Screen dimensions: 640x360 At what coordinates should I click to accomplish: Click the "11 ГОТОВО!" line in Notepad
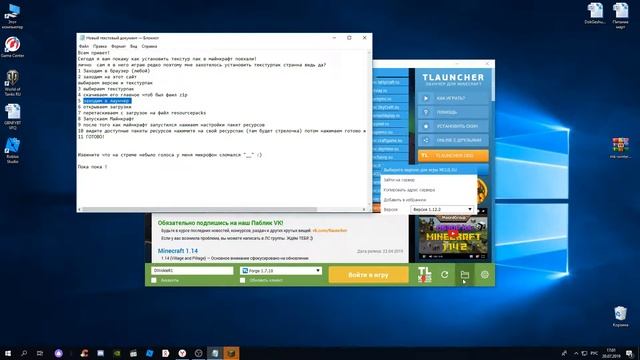pyautogui.click(x=91, y=137)
